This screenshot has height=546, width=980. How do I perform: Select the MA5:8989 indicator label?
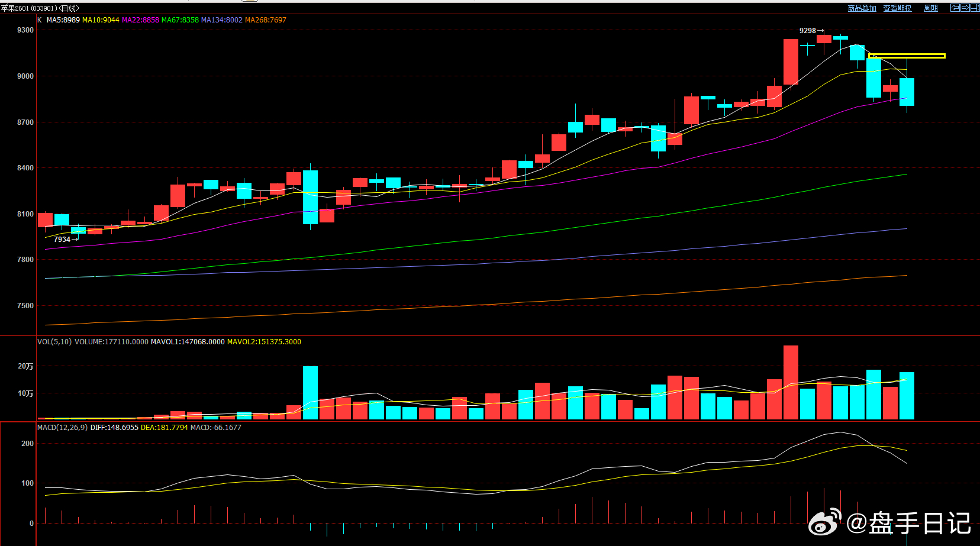pyautogui.click(x=63, y=20)
